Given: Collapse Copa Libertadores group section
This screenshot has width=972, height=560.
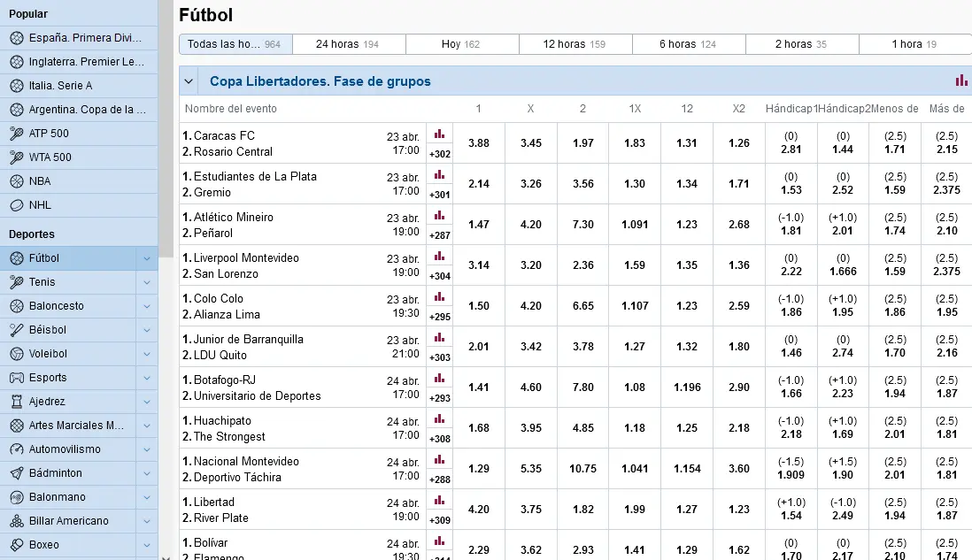Looking at the screenshot, I should click(189, 81).
